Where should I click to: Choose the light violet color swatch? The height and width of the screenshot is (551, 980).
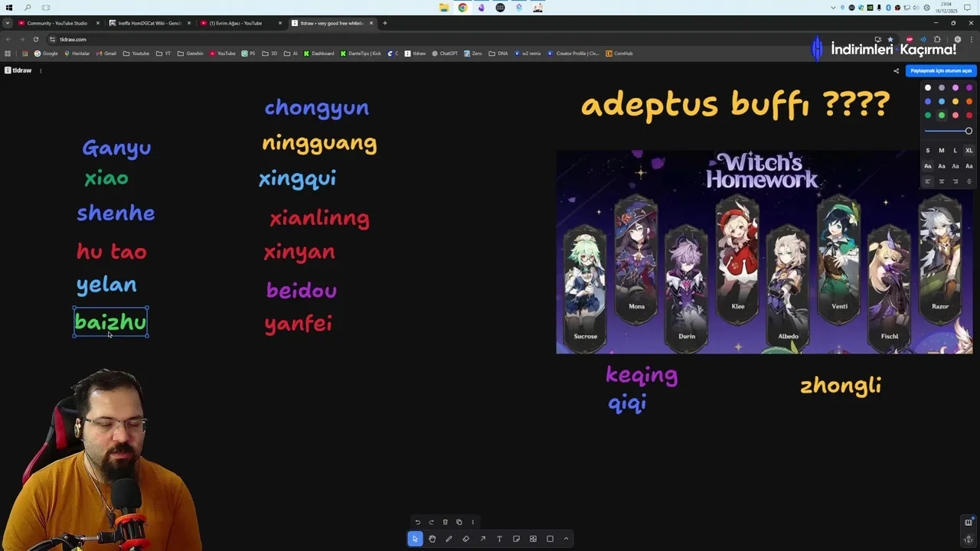(x=955, y=88)
